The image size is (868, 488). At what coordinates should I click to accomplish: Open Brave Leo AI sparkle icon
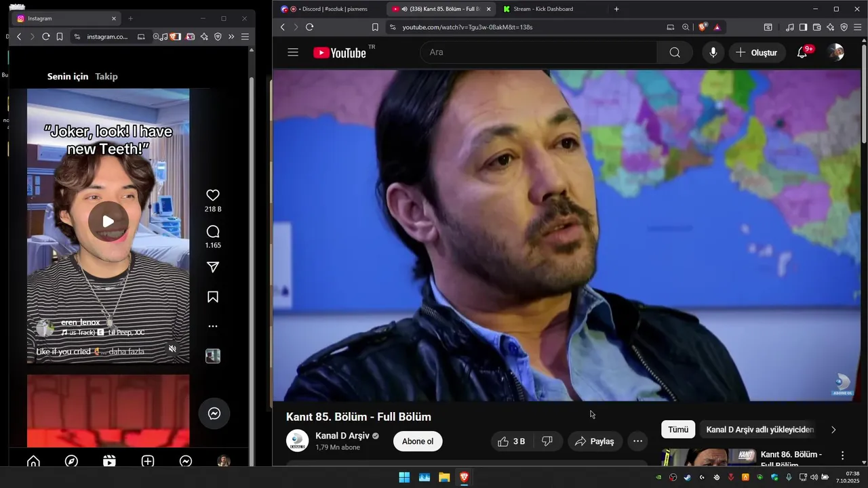tap(830, 27)
